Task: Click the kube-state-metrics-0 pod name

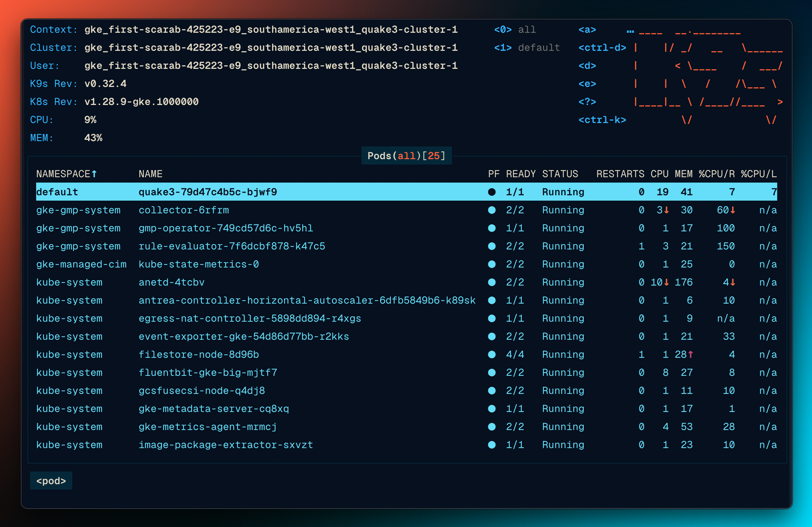Action: [x=198, y=264]
